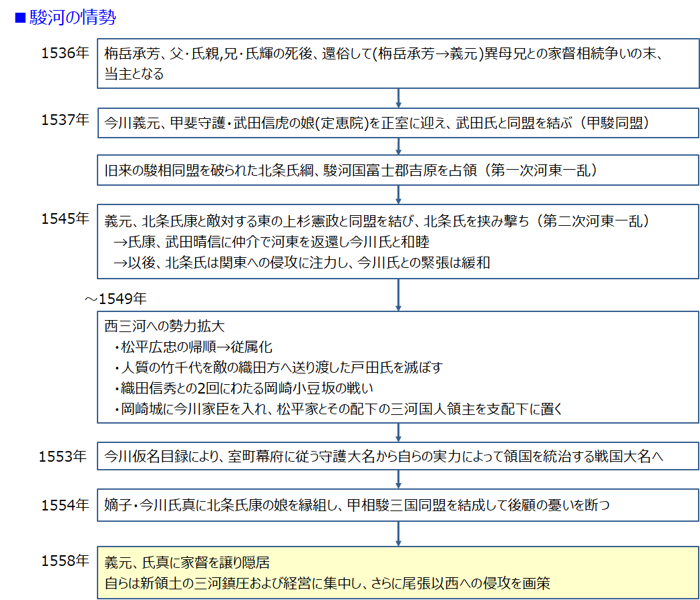This screenshot has width=700, height=600.
Task: Click the arrow above the 西三河への勢力拡大 box
Action: coord(399,295)
